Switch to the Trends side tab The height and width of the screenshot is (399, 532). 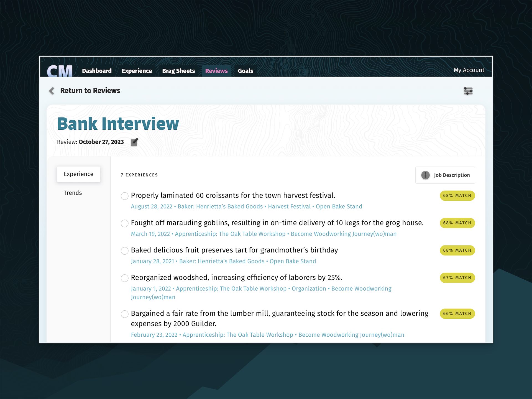(73, 193)
